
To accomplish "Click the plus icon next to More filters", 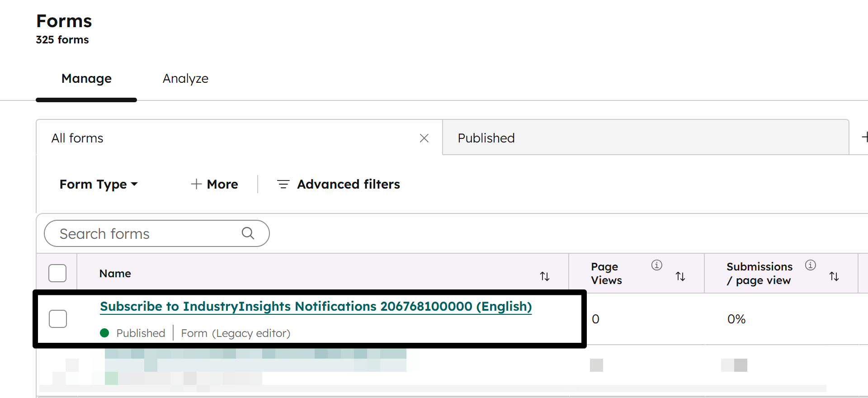I will pyautogui.click(x=196, y=184).
